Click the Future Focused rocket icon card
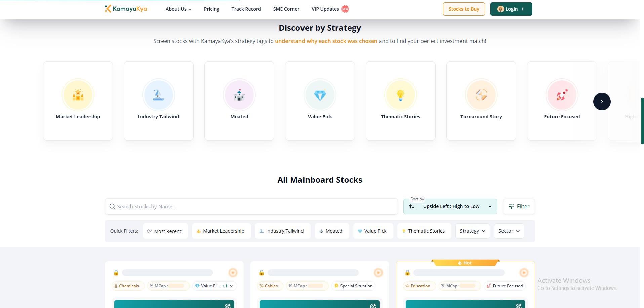This screenshot has width=644, height=308. tap(562, 101)
